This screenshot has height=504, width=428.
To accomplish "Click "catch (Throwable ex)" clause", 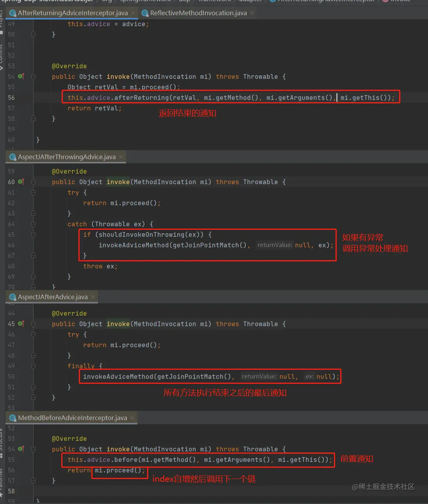I will click(x=106, y=224).
